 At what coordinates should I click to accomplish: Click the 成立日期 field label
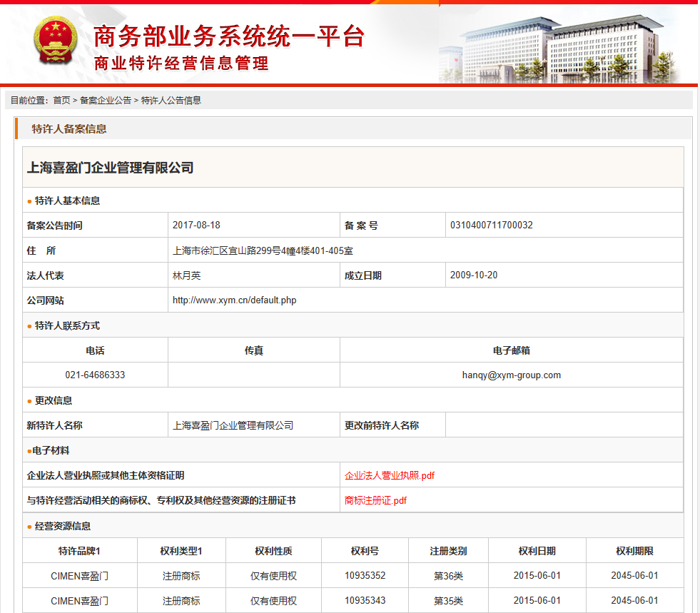coord(363,275)
